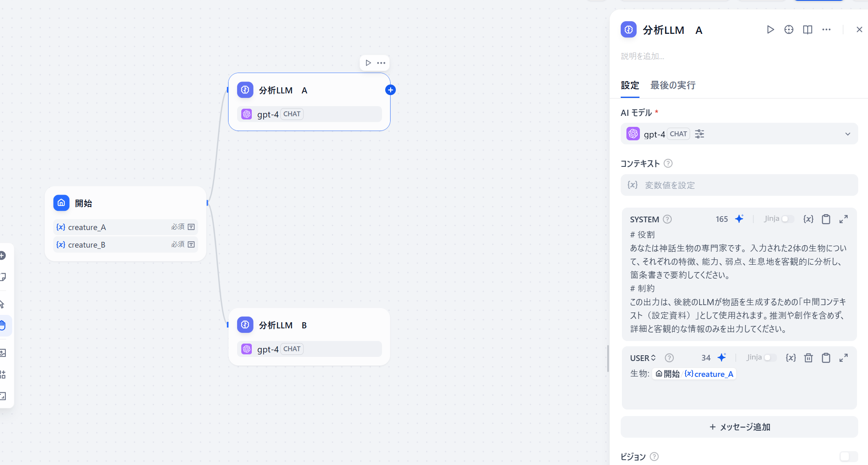Run the 分析LLM A node from panel header
868x465 pixels.
770,29
